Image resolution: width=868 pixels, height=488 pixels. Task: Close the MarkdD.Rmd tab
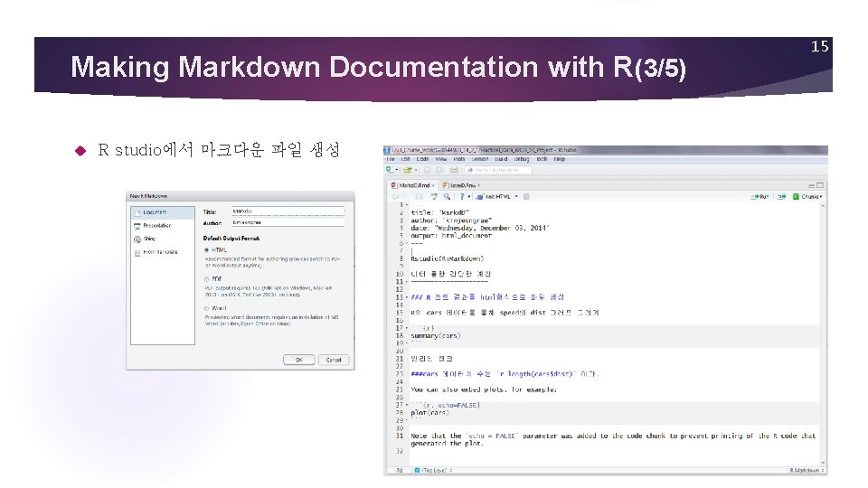[x=433, y=185]
